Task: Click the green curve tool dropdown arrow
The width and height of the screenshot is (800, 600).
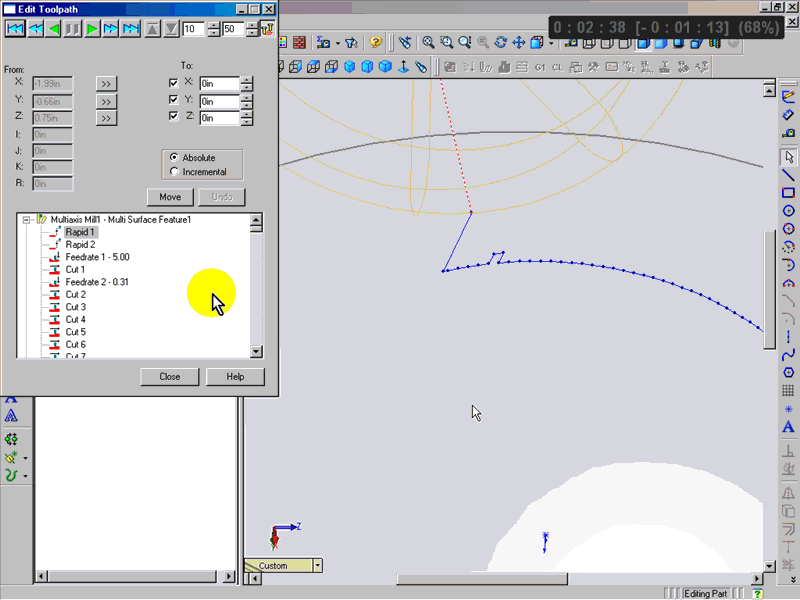Action: 26,476
